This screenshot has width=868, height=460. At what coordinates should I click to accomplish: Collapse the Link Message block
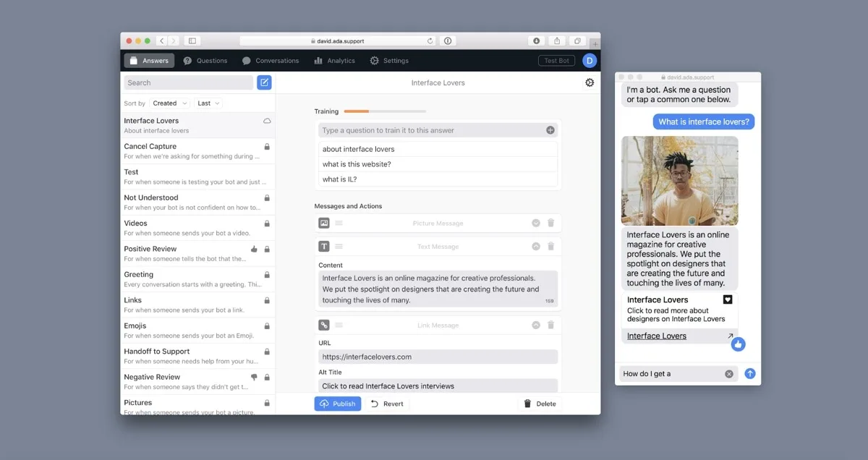pos(536,325)
